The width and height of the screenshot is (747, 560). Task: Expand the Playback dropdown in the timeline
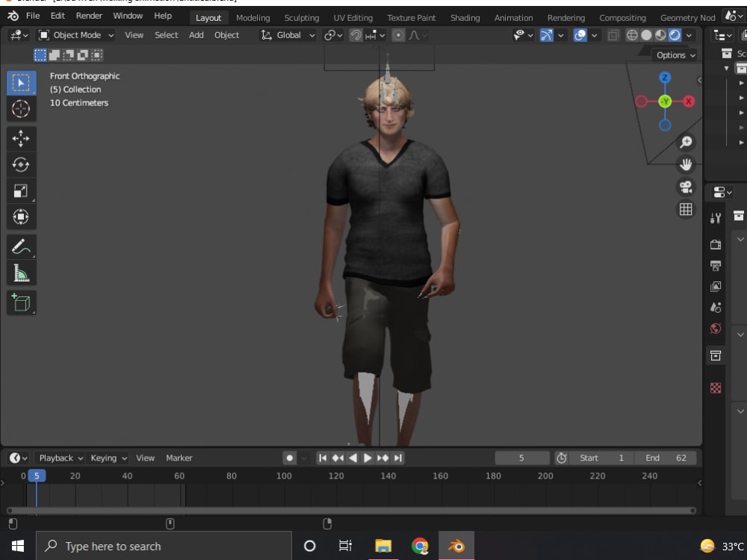click(x=59, y=458)
